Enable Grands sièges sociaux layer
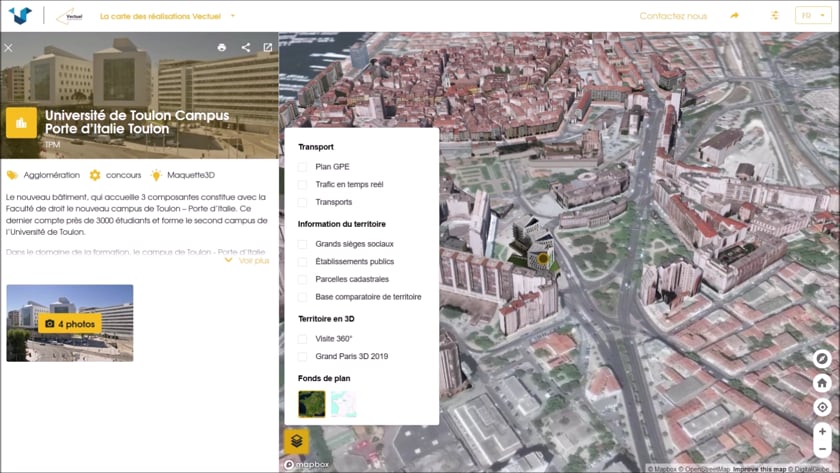The image size is (840, 473). tap(302, 244)
